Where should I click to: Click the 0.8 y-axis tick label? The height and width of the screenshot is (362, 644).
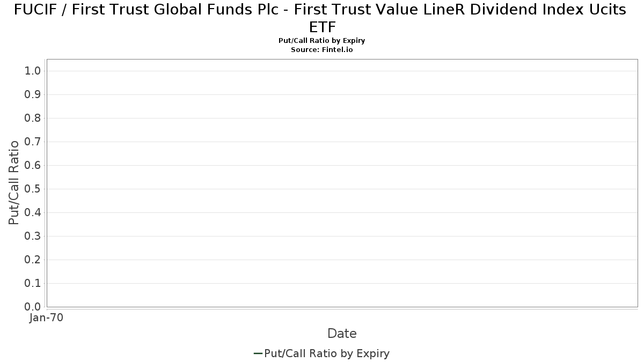click(x=33, y=118)
